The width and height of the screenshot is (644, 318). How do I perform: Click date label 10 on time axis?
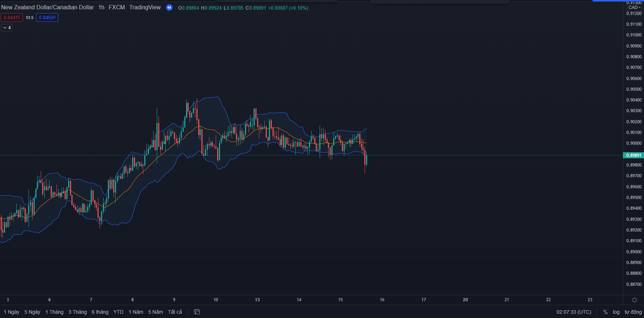pos(216,300)
